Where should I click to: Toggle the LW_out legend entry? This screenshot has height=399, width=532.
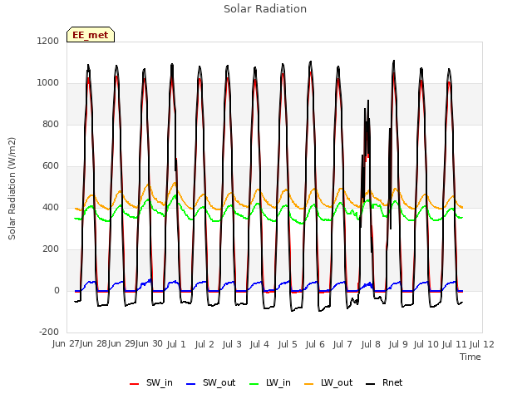tap(328, 383)
